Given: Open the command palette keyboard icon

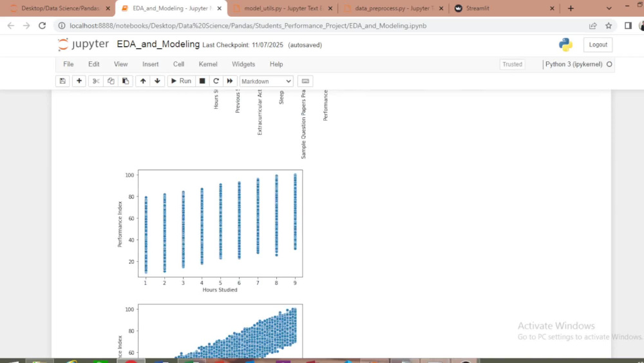Looking at the screenshot, I should click(x=305, y=81).
